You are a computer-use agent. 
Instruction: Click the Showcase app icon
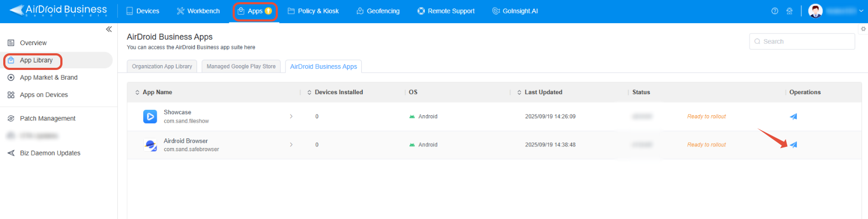pyautogui.click(x=150, y=116)
